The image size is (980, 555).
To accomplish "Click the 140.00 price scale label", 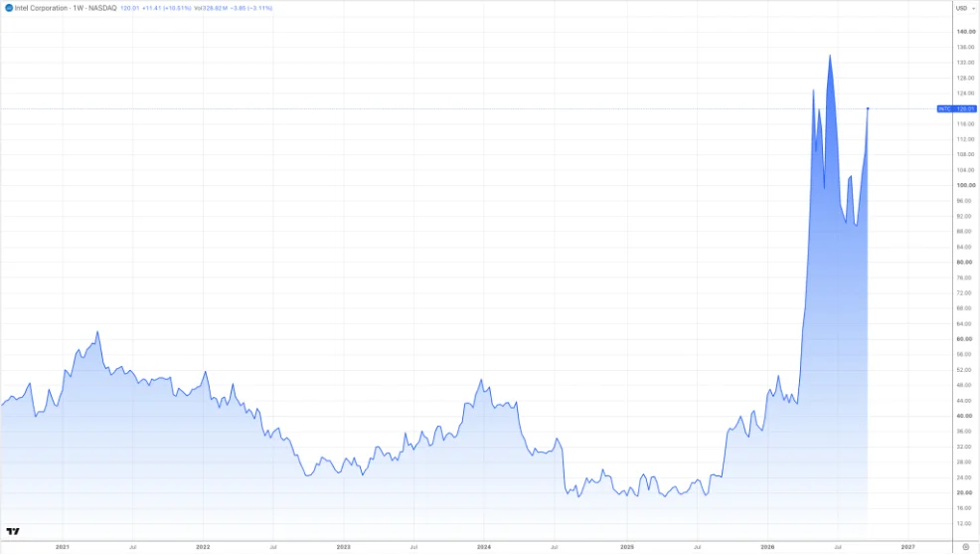I will 965,32.
